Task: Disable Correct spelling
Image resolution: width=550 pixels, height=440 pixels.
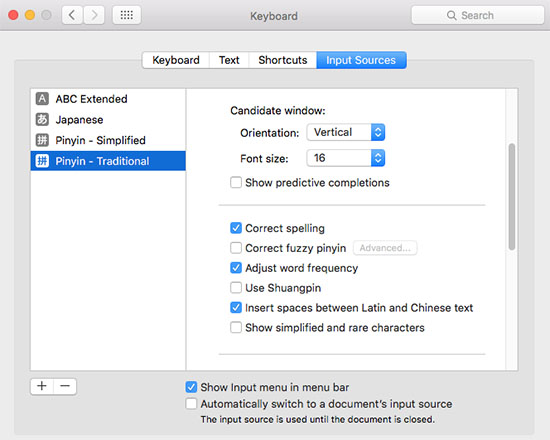Action: tap(236, 228)
